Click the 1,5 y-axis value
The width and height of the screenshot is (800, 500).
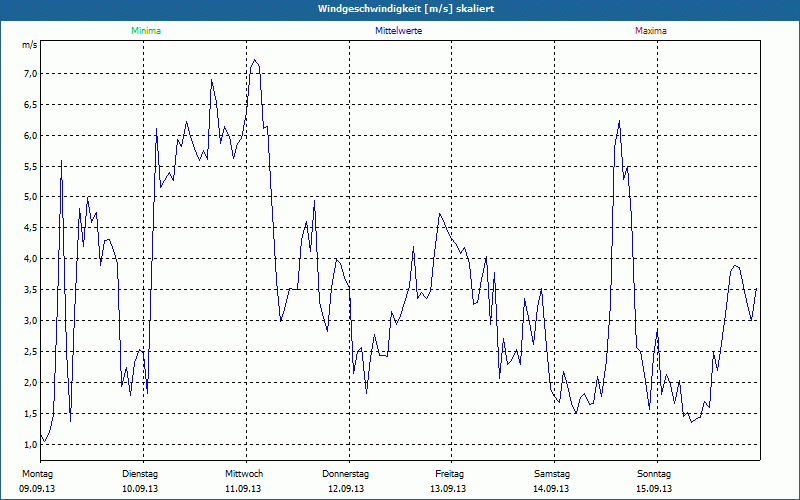(x=31, y=414)
